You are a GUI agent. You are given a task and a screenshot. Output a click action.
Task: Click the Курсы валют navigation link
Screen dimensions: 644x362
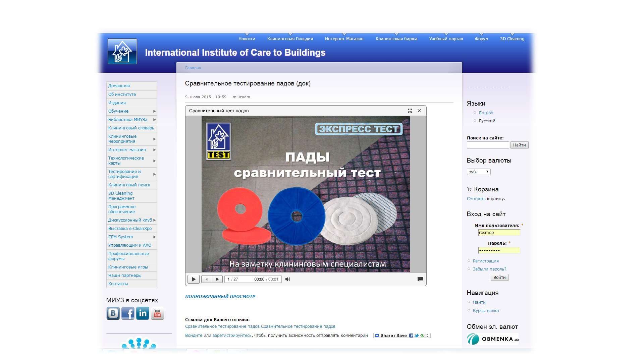pyautogui.click(x=486, y=311)
